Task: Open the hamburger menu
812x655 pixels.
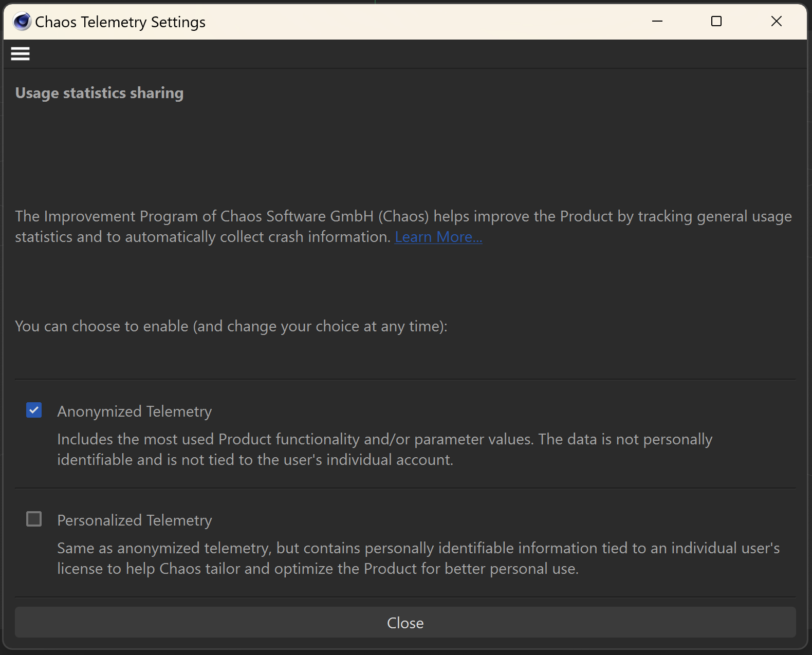Action: tap(20, 53)
